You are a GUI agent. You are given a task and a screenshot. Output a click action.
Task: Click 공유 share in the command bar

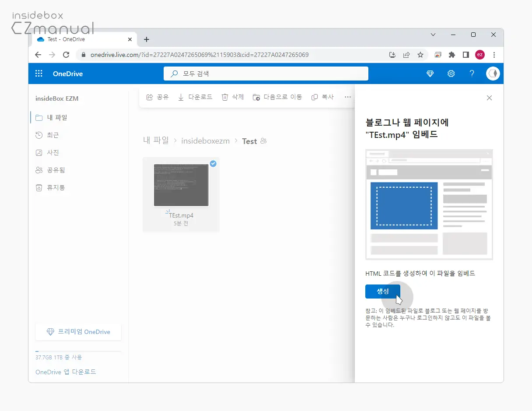157,97
